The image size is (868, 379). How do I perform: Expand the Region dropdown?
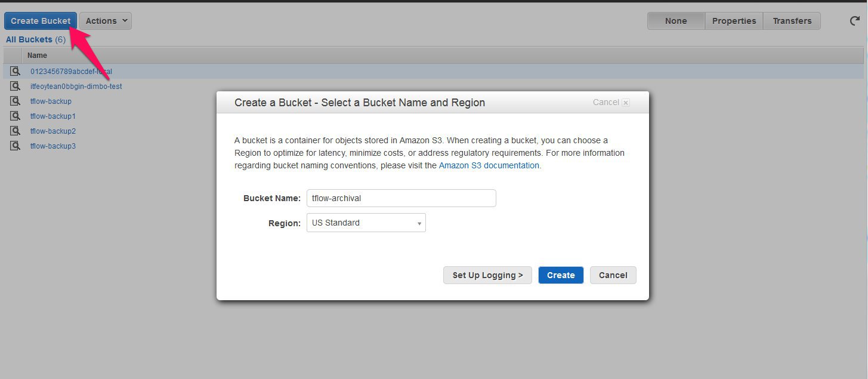click(x=366, y=223)
